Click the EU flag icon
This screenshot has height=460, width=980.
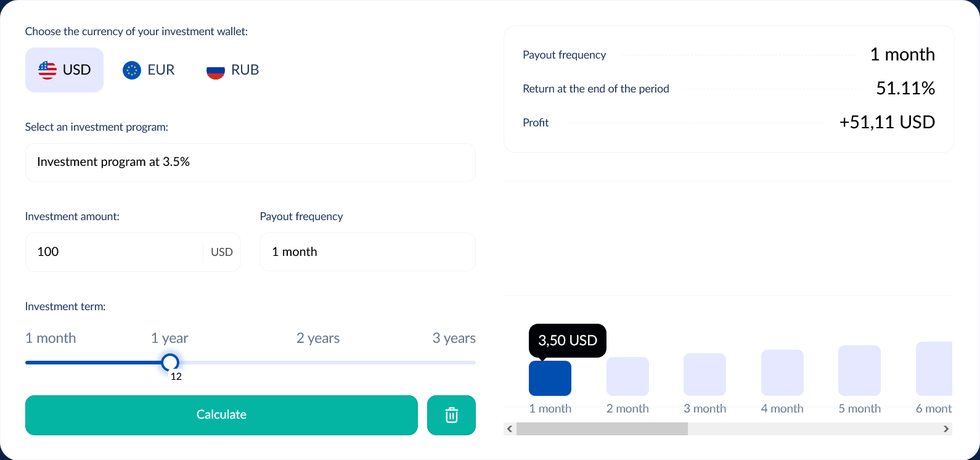click(132, 70)
